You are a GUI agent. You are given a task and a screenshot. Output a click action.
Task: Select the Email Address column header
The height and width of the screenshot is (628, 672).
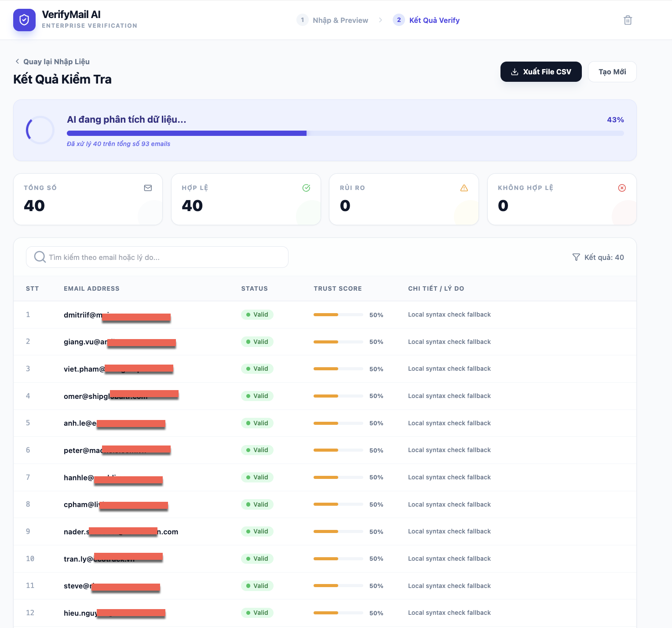91,288
